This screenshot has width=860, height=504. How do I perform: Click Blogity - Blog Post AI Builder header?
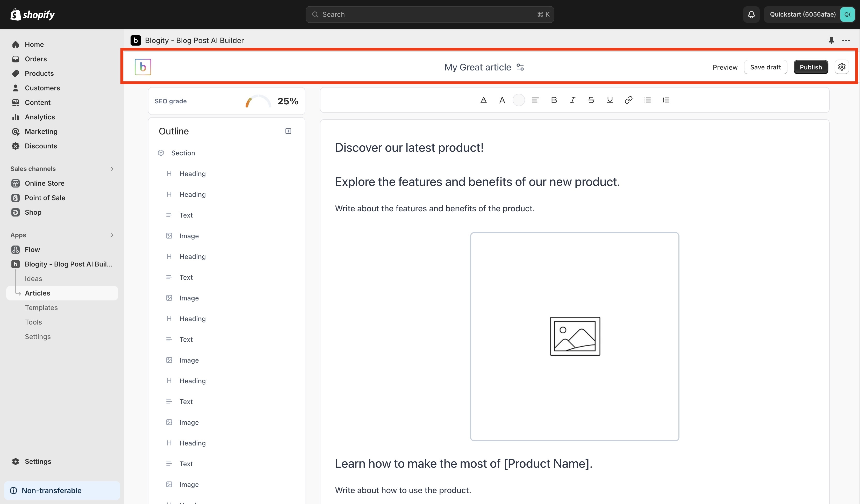(194, 40)
